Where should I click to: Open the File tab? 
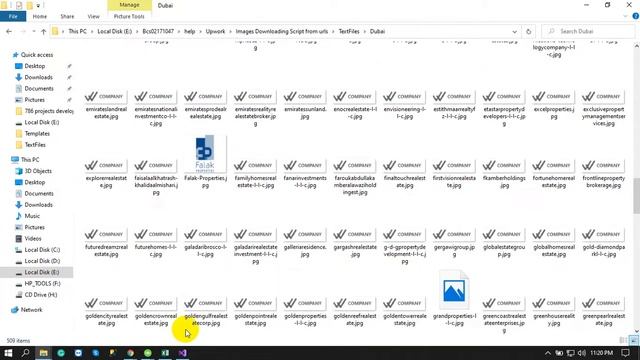[x=13, y=16]
